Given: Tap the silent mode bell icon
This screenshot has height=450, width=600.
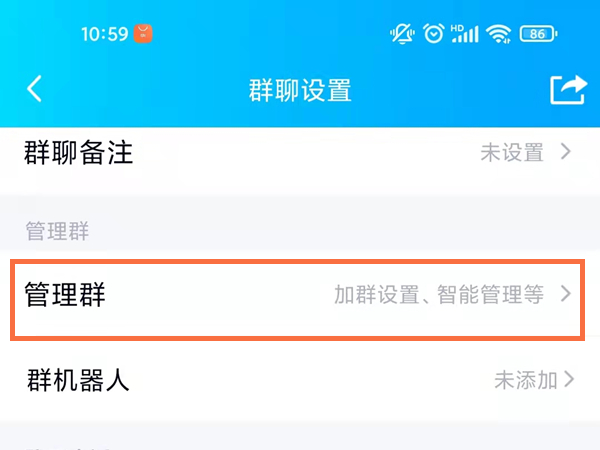Looking at the screenshot, I should tap(403, 33).
